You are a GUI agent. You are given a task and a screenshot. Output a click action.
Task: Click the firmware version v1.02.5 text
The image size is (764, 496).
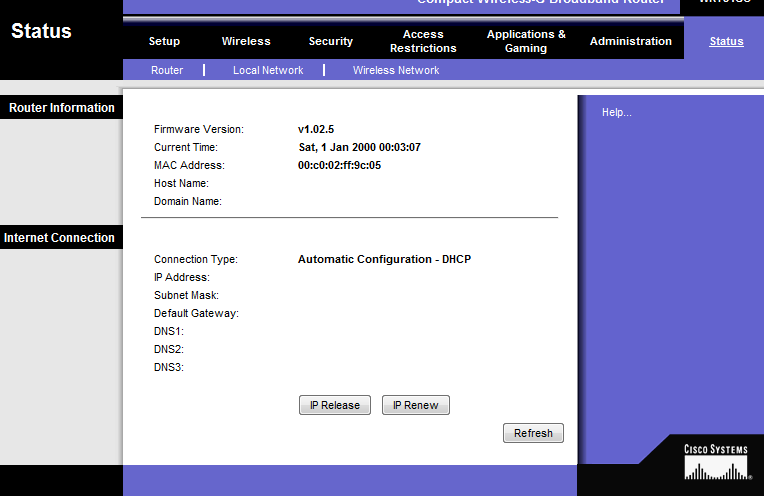316,129
